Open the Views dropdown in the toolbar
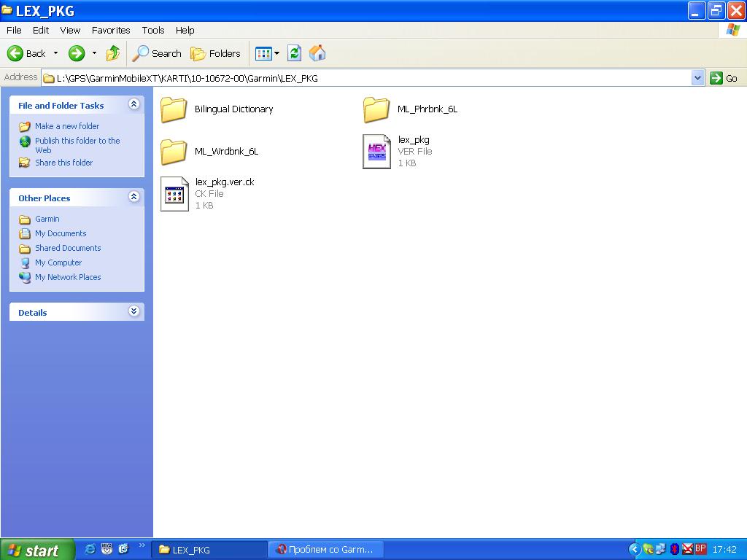The image size is (747, 560). pos(267,53)
